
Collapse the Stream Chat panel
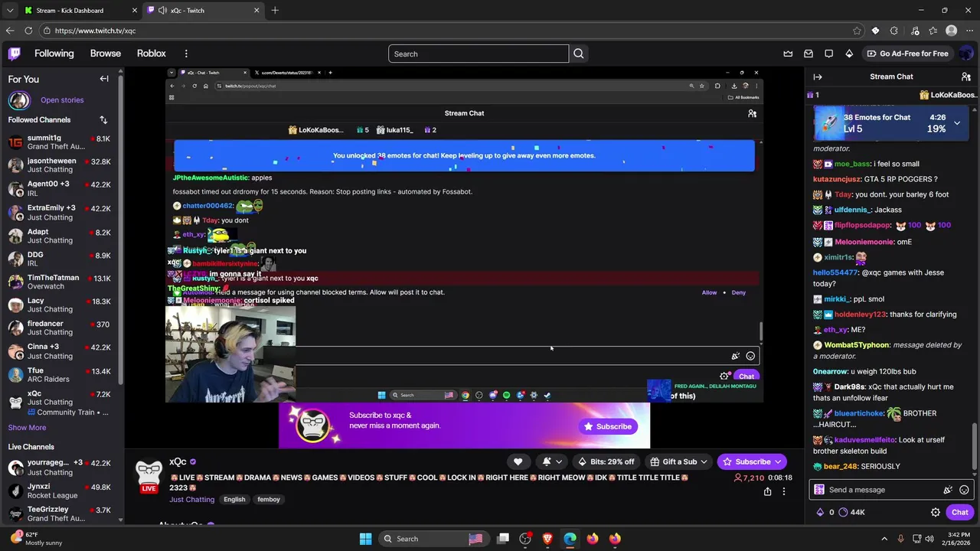818,77
